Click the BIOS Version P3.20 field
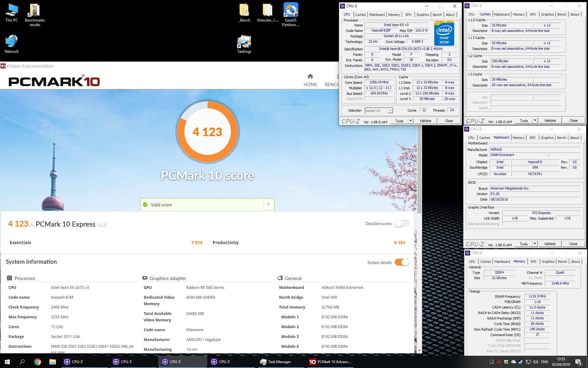The height and width of the screenshot is (368, 588). coord(535,194)
